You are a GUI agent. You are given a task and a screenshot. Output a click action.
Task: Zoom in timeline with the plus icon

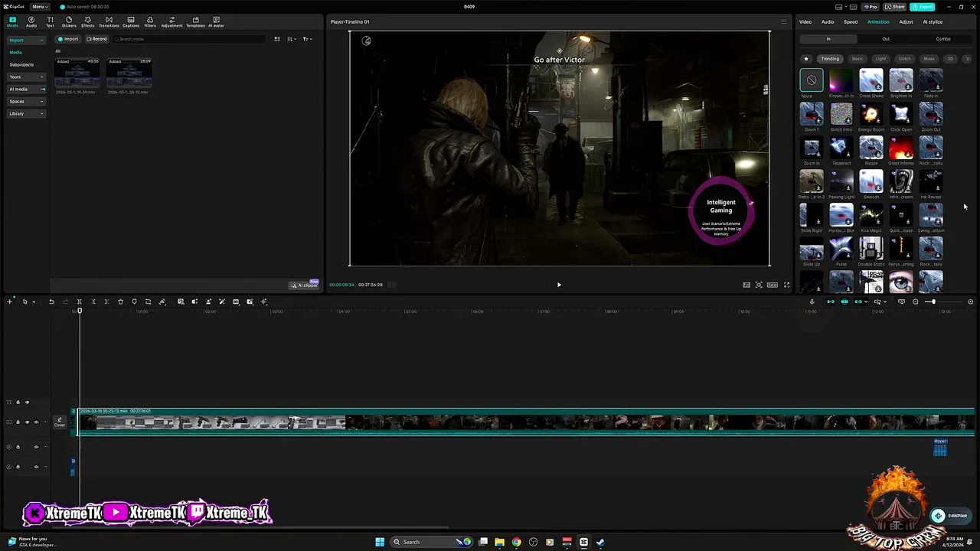[970, 302]
